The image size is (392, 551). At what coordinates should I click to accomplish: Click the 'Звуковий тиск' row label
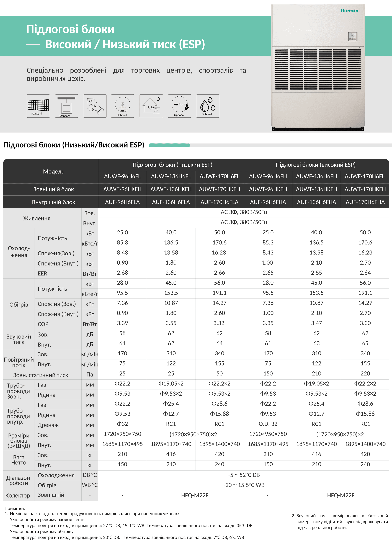(19, 339)
